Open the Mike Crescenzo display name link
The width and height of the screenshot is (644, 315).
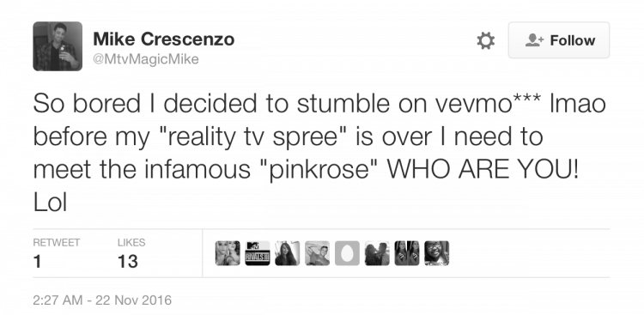163,39
